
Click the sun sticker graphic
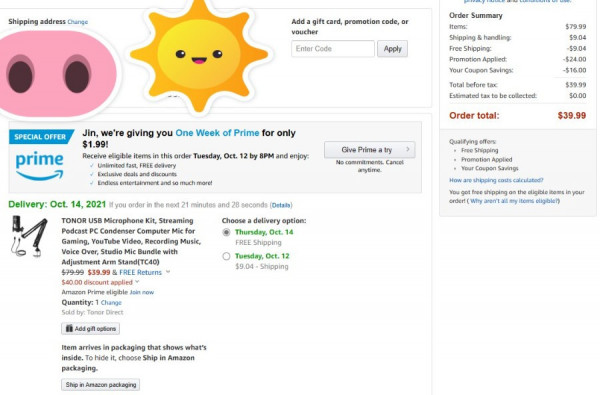199,56
